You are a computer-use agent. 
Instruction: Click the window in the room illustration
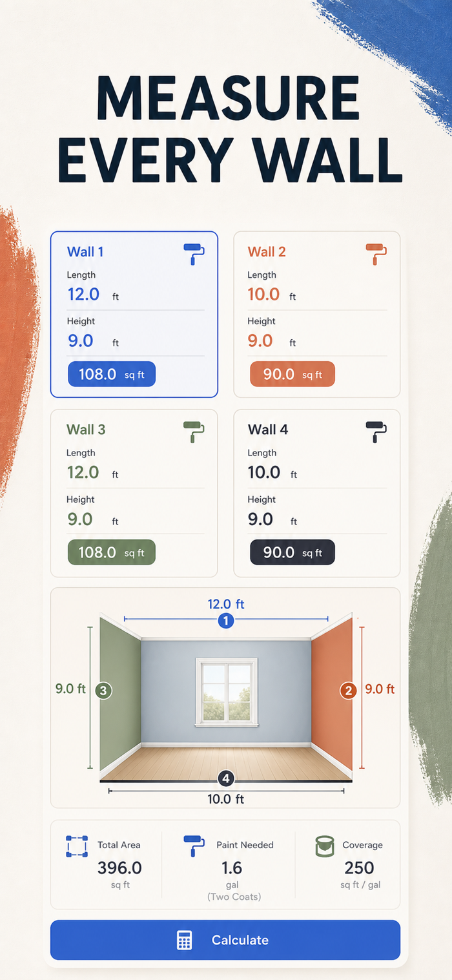pyautogui.click(x=227, y=692)
